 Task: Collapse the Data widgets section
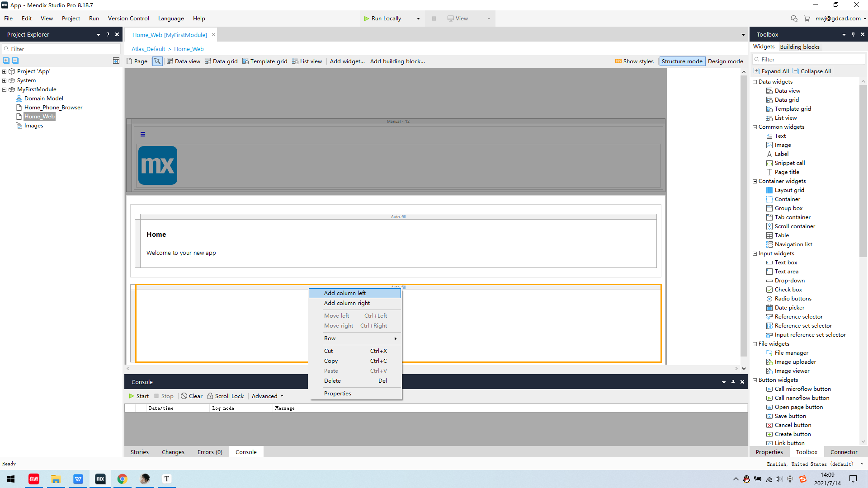click(x=755, y=82)
